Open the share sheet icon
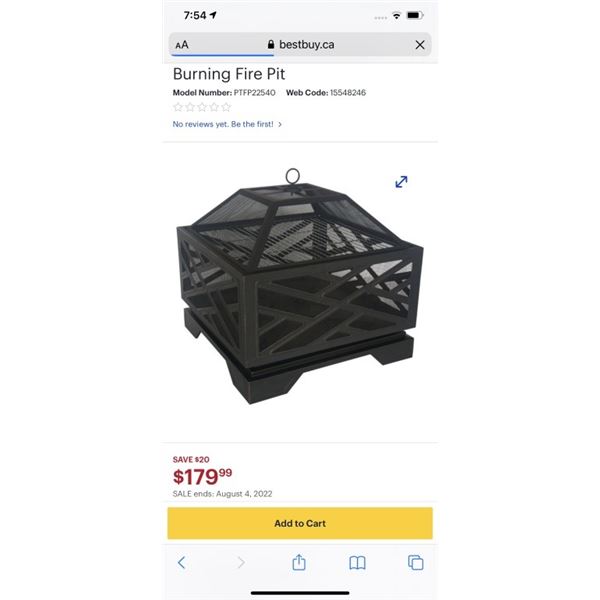Image resolution: width=600 pixels, height=600 pixels. 299,562
